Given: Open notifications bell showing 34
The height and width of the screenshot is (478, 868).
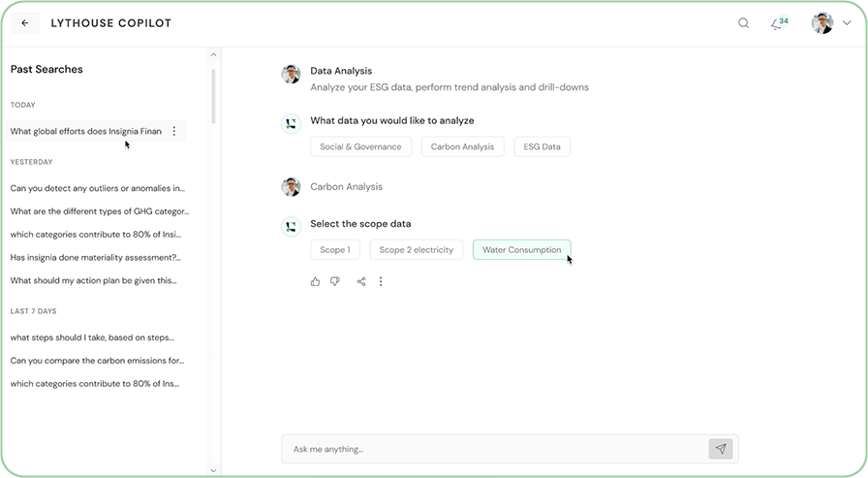Looking at the screenshot, I should [780, 23].
